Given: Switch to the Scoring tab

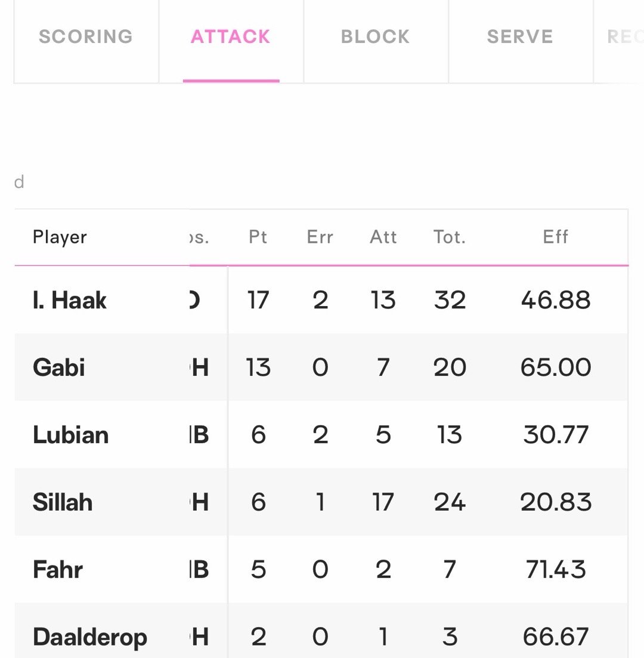Looking at the screenshot, I should click(86, 37).
